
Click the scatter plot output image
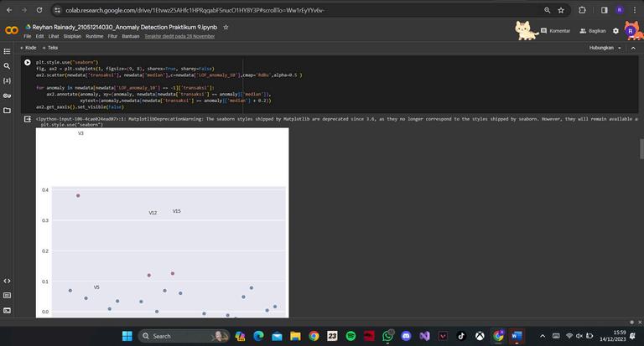click(162, 223)
